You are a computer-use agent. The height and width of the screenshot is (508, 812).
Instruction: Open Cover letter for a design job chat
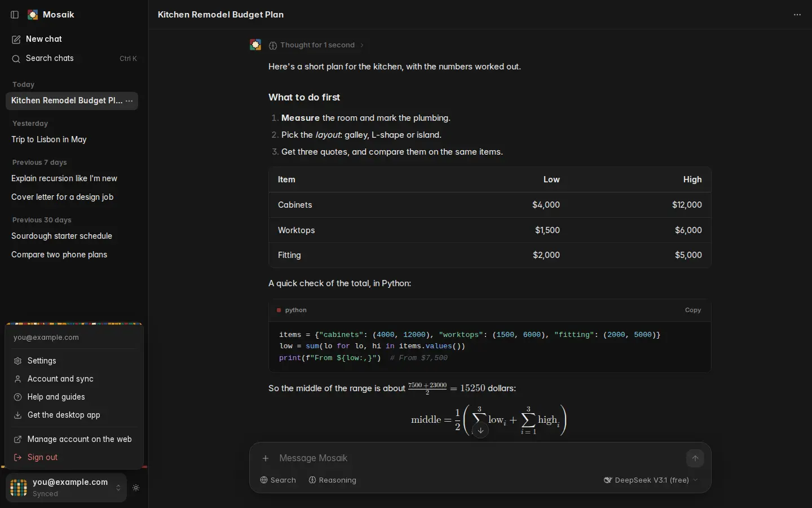[72, 197]
